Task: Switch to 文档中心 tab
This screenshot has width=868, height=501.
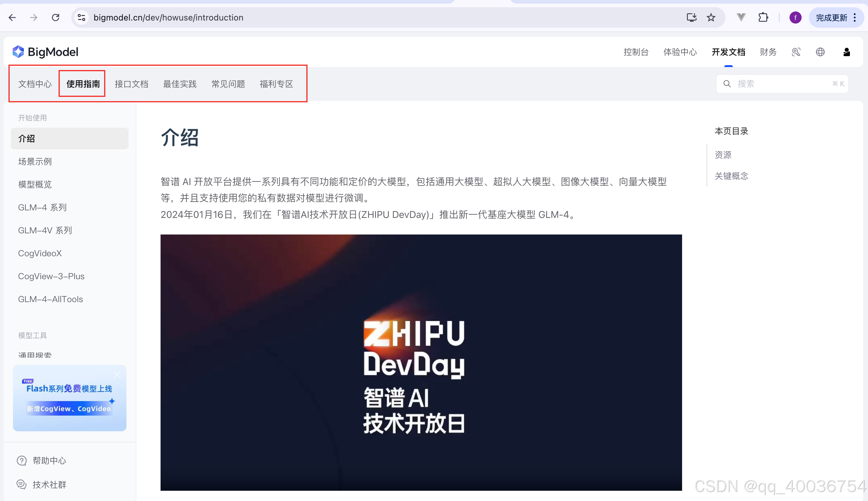Action: [35, 84]
